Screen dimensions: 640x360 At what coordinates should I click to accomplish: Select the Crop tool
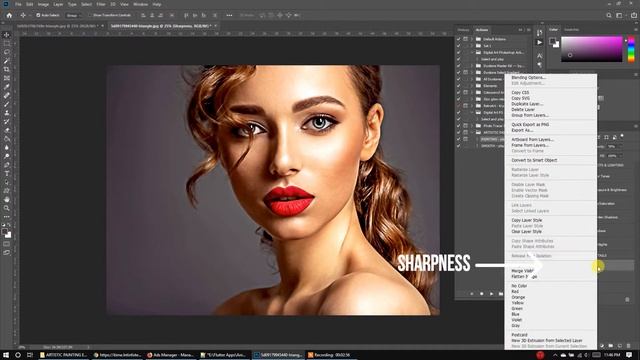pyautogui.click(x=7, y=69)
